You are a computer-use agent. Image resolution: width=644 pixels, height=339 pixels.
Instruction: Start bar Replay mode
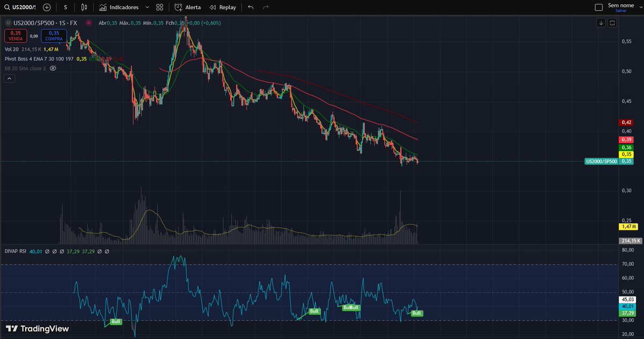pyautogui.click(x=223, y=7)
